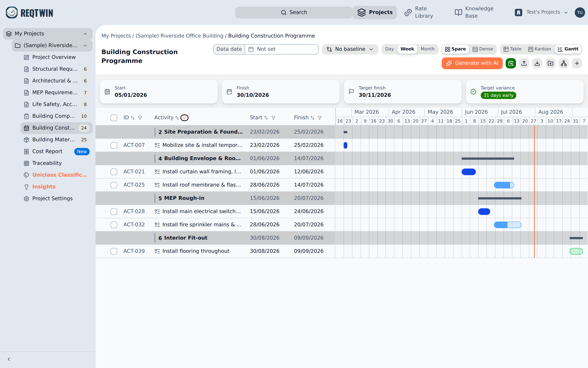588x368 pixels.
Task: Toggle the select-all checkbox in header
Action: coord(114,118)
